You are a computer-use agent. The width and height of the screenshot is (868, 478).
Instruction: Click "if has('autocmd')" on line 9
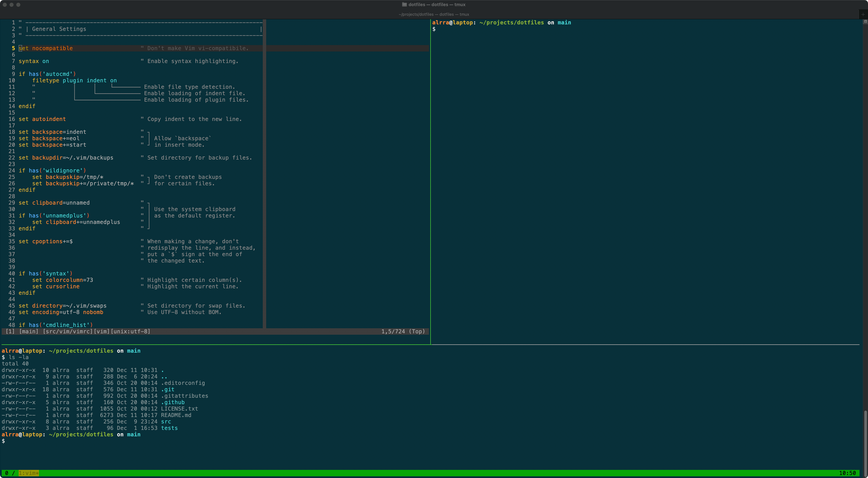click(x=47, y=74)
